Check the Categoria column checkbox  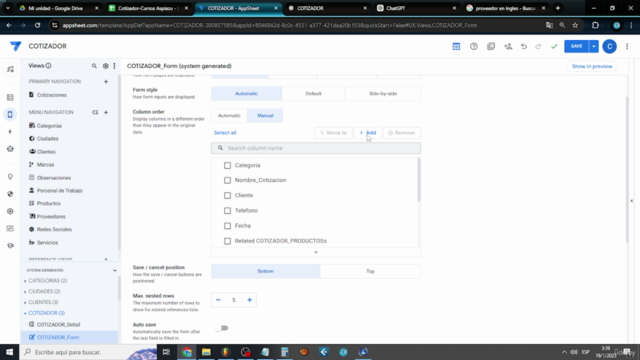tap(227, 165)
